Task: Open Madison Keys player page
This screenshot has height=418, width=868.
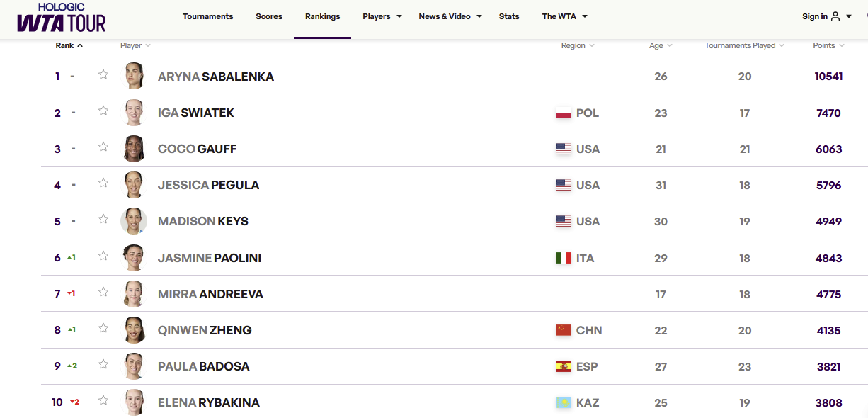Action: coord(203,221)
